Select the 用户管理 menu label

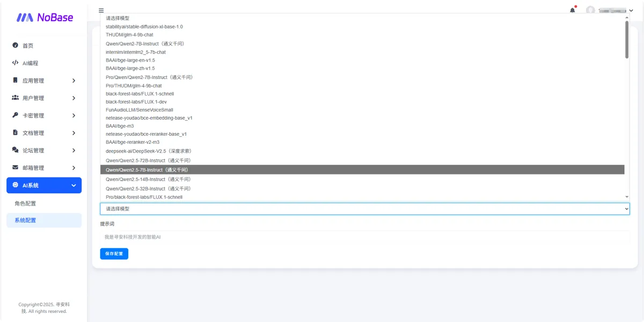coord(33,98)
